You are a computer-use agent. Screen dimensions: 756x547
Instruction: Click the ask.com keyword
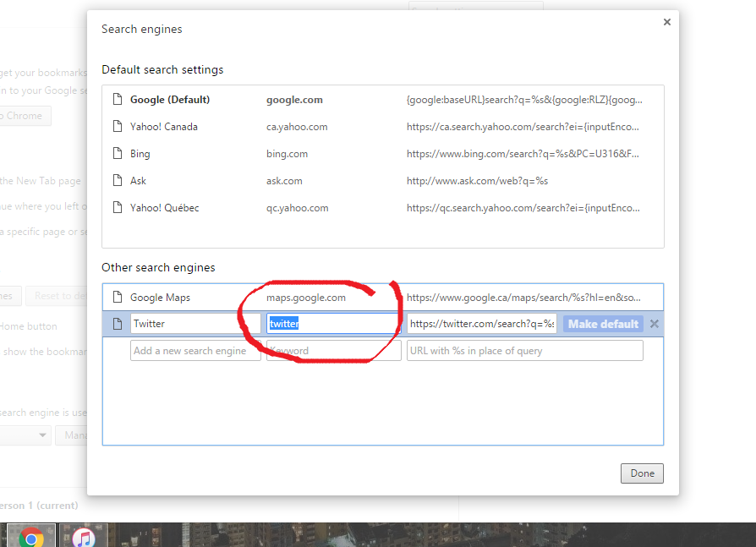point(284,181)
